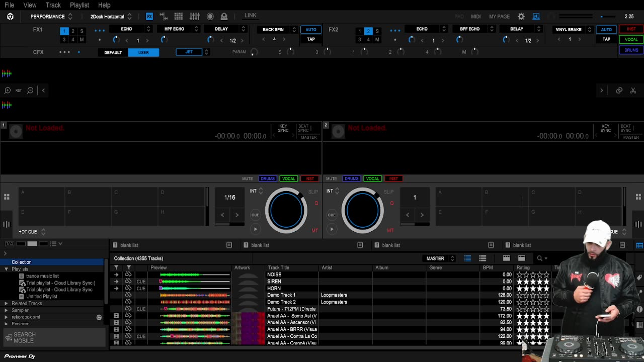Click the deck 2 CUE button

[x=332, y=215]
